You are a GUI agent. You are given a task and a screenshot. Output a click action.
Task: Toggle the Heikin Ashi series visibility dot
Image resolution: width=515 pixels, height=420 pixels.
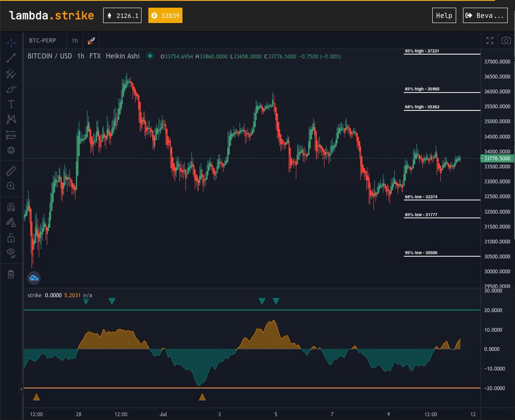(150, 56)
